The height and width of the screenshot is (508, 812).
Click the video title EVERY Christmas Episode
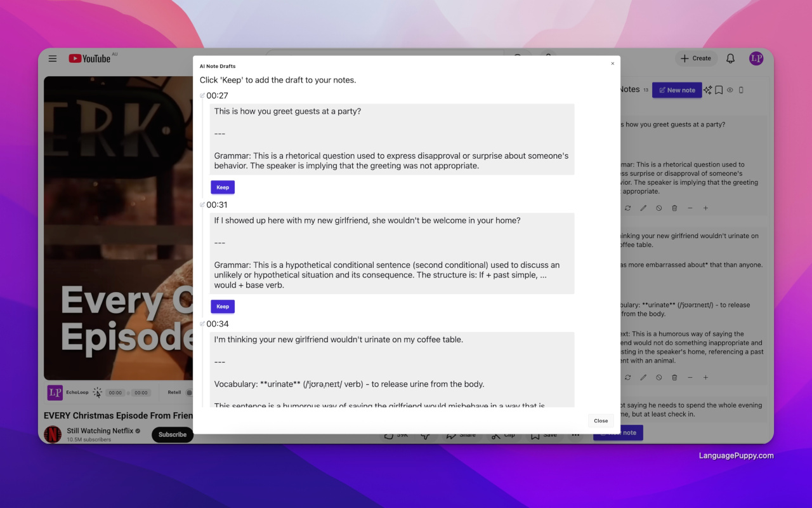point(119,416)
